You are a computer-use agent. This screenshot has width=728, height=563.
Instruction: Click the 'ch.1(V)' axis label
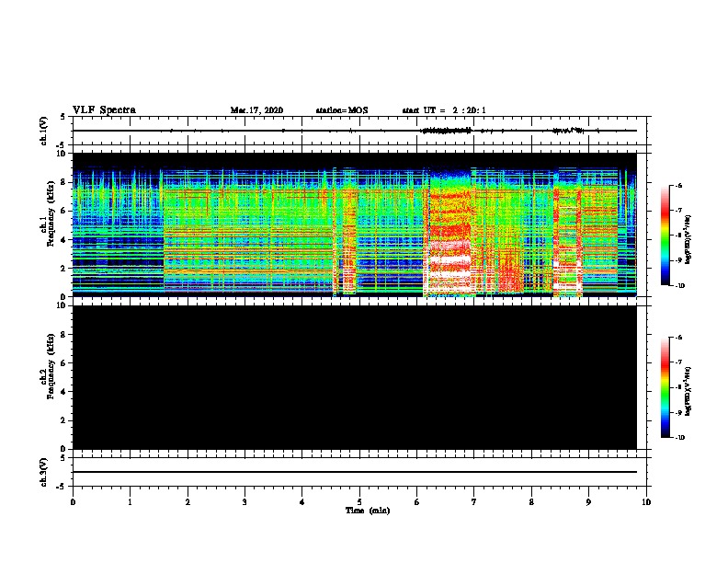point(44,131)
